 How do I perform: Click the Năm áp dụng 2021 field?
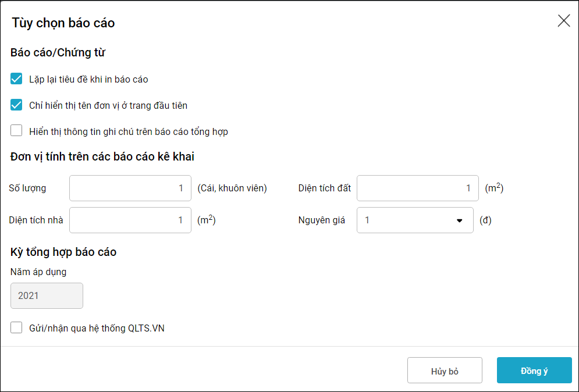click(x=47, y=295)
